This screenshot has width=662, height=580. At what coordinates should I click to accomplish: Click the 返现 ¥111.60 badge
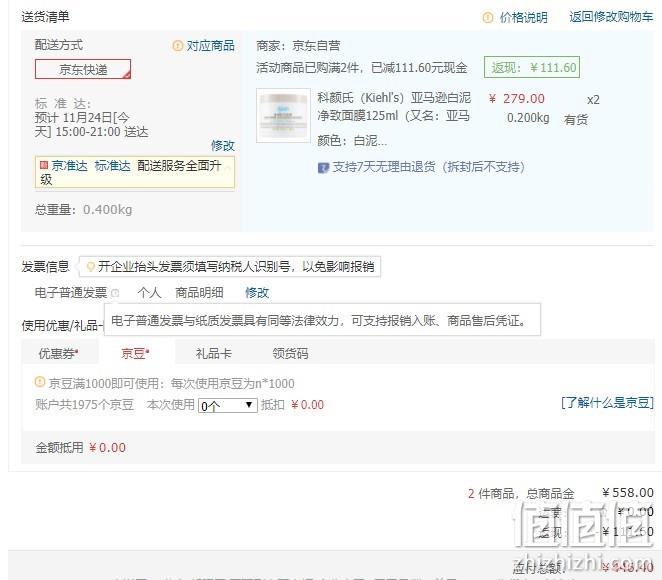[x=532, y=67]
